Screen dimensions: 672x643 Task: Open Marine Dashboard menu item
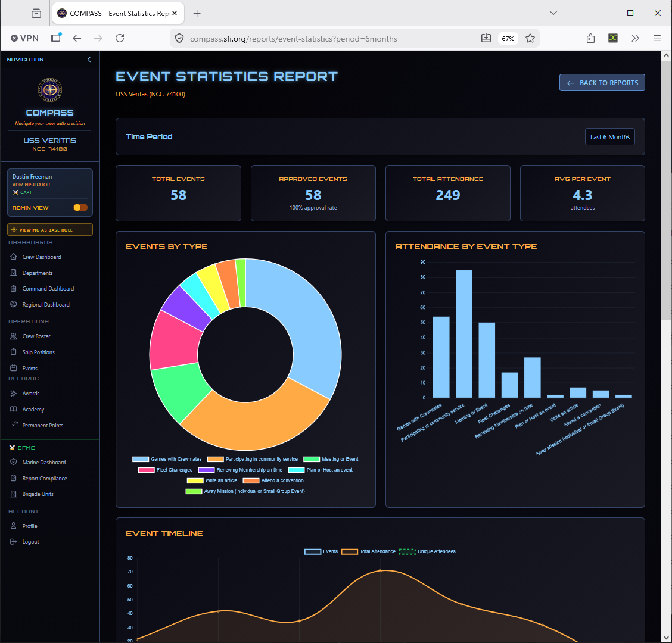click(44, 462)
